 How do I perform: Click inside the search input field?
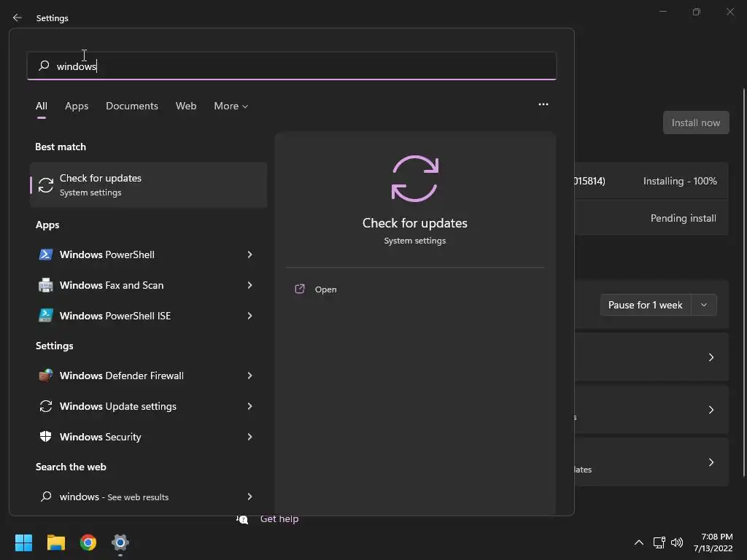(x=292, y=66)
